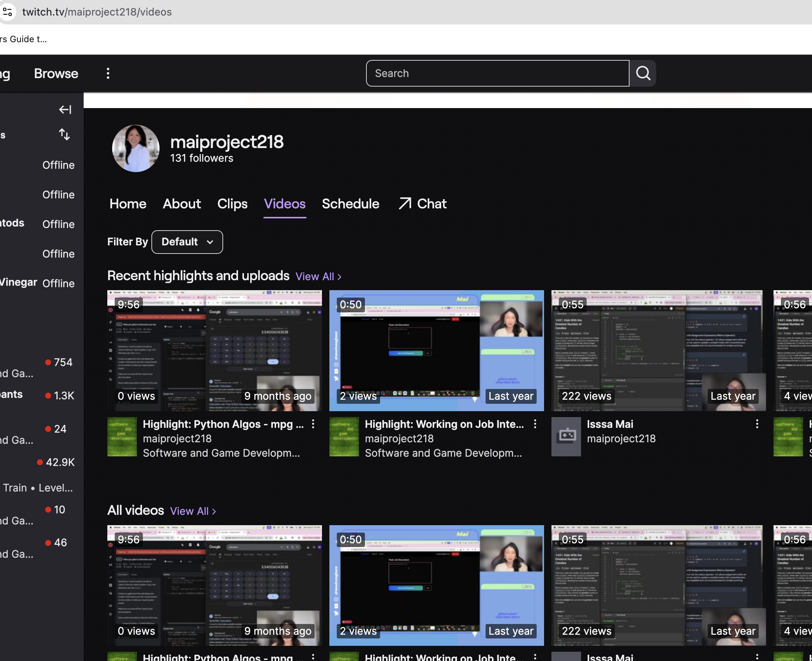Image resolution: width=812 pixels, height=661 pixels.
Task: Open the About tab
Action: [x=182, y=204]
